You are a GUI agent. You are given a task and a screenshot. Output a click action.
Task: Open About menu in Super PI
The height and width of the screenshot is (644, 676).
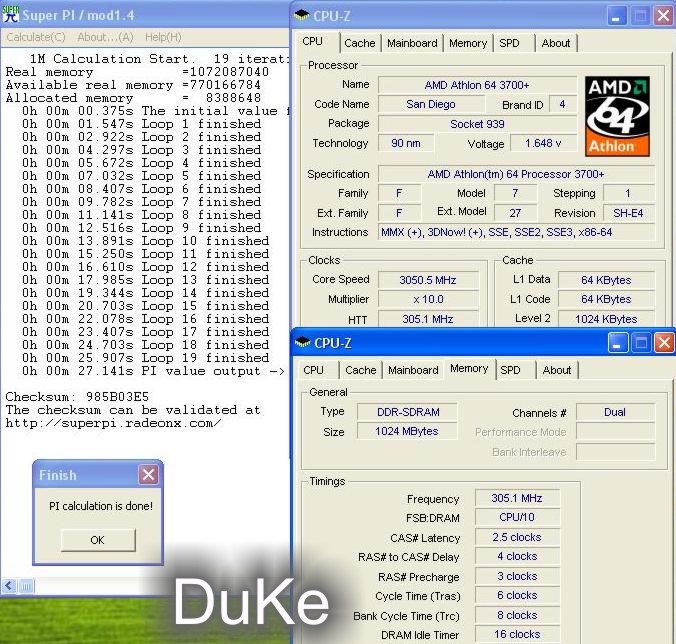[105, 38]
